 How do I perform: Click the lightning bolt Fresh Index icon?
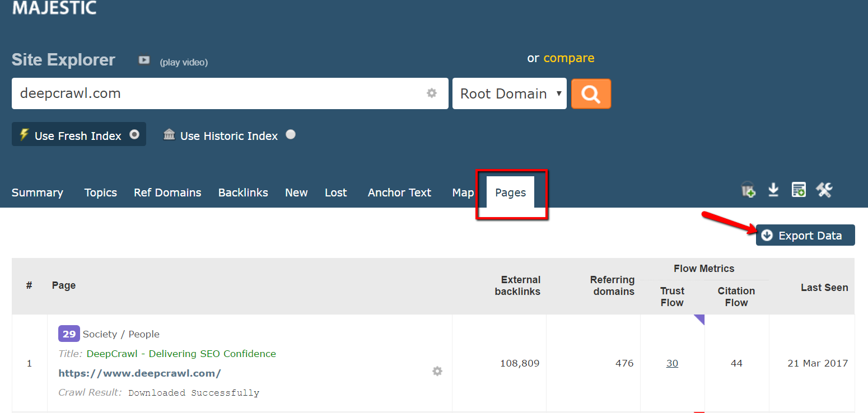click(x=24, y=135)
